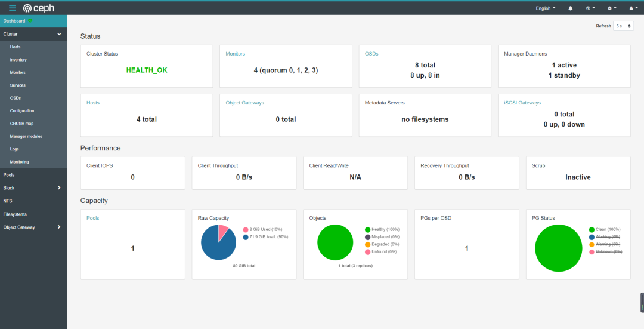The height and width of the screenshot is (329, 644).
Task: Toggle the Misplaced objects legend entry
Action: coord(381,237)
